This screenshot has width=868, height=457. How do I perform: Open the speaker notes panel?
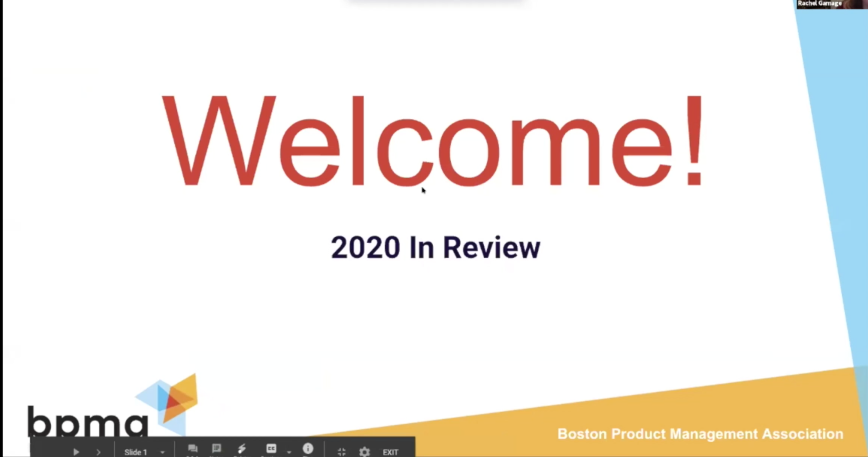pyautogui.click(x=216, y=449)
